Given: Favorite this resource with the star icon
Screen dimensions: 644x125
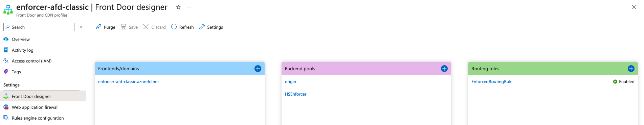Looking at the screenshot, I should click(178, 7).
